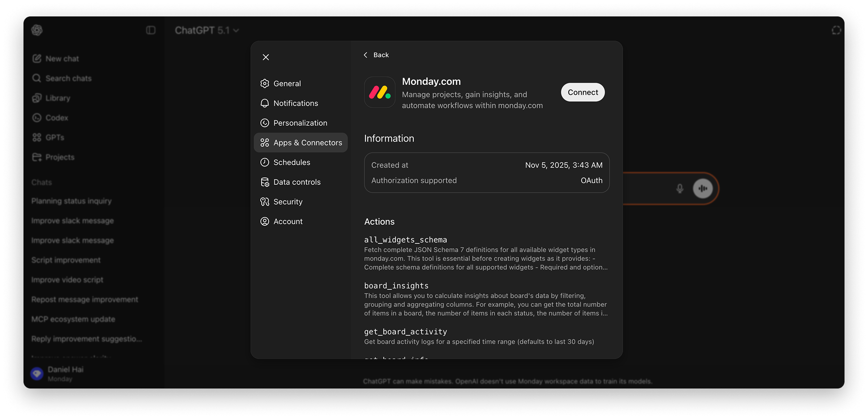This screenshot has height=419, width=868.
Task: Open General settings tab
Action: [301, 84]
